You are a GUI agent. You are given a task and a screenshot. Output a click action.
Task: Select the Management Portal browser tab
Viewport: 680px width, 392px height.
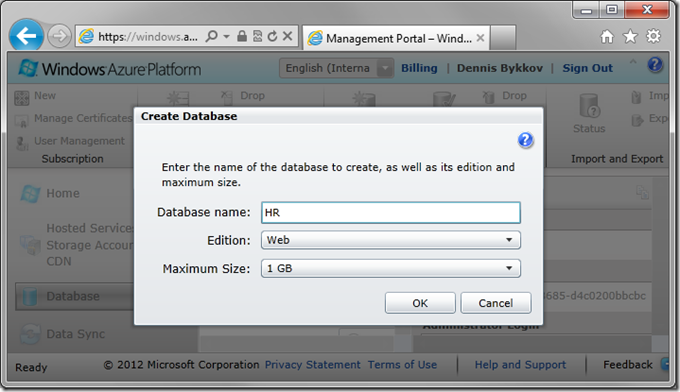click(x=396, y=38)
